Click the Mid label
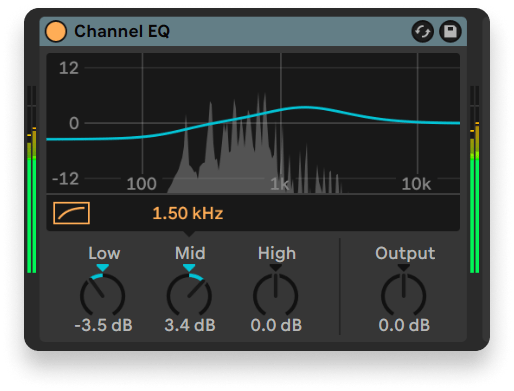 190,253
